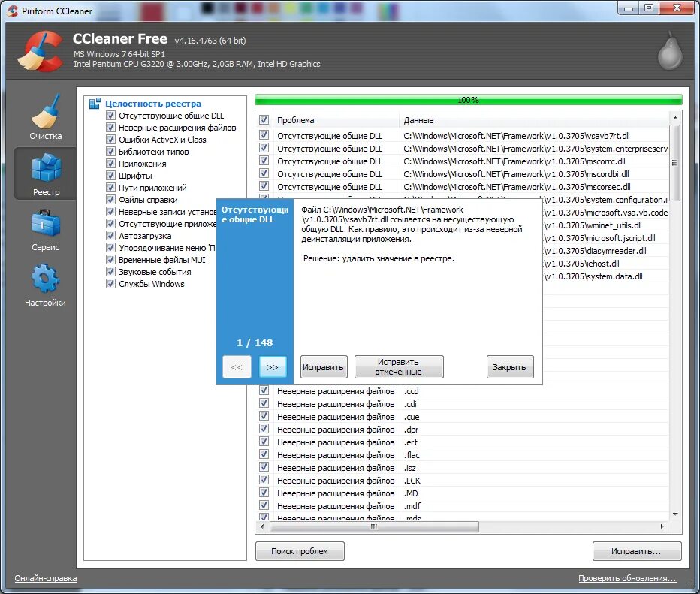
Task: Open the Очистка (Cleaner) section
Action: tap(45, 117)
